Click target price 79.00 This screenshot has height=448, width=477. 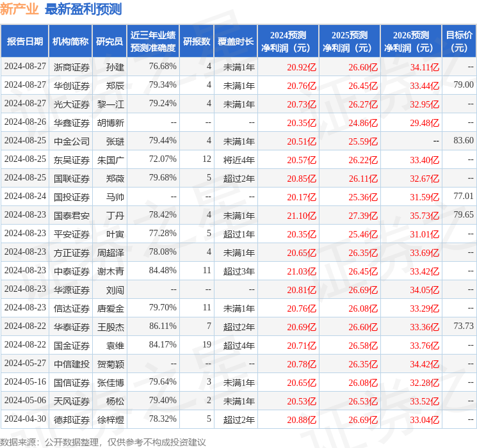click(464, 84)
